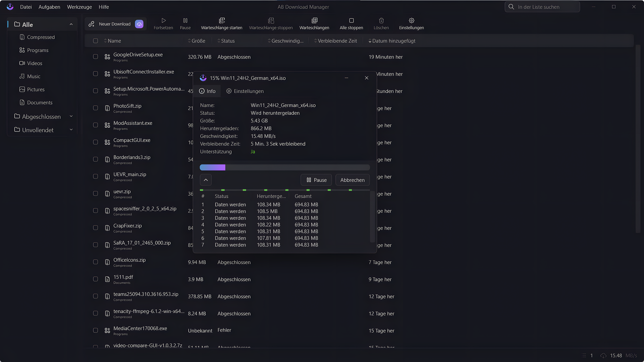
Task: Click the Pause toolbar icon
Action: pos(185,20)
